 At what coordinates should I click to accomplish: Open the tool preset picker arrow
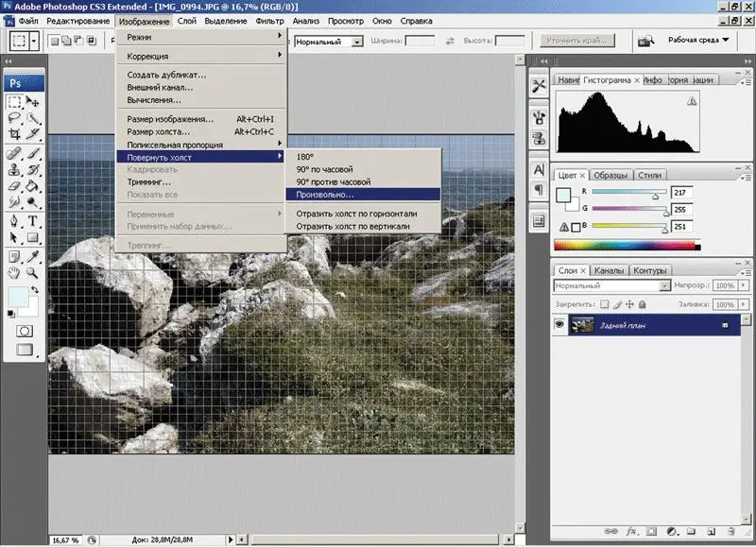34,42
